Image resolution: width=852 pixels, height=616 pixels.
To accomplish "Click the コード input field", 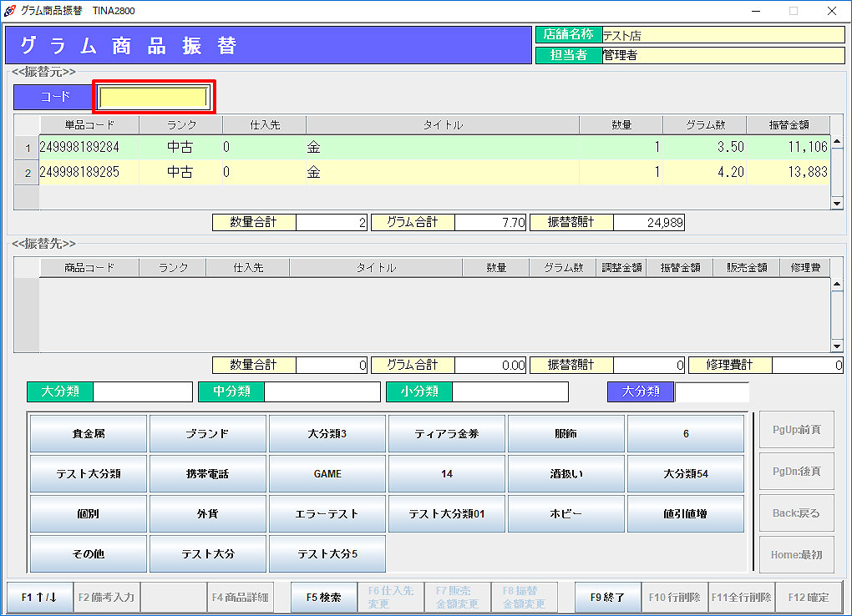I will tap(153, 98).
